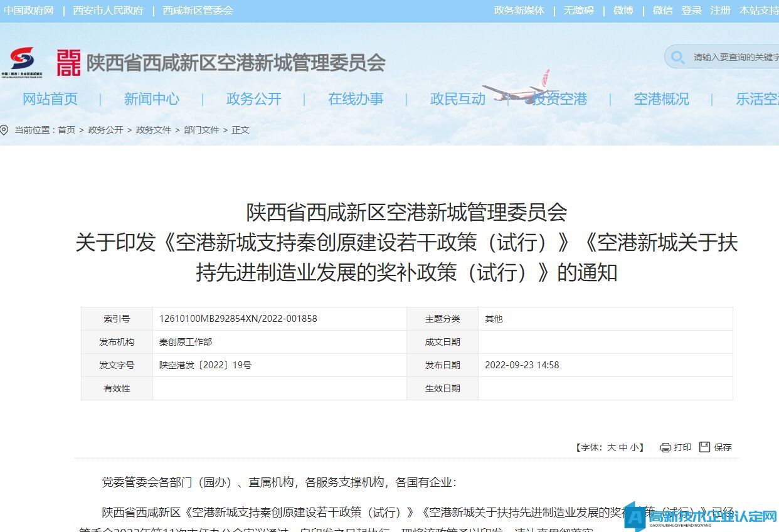Click the printer icon
Image resolution: width=779 pixels, height=532 pixels.
tap(665, 447)
